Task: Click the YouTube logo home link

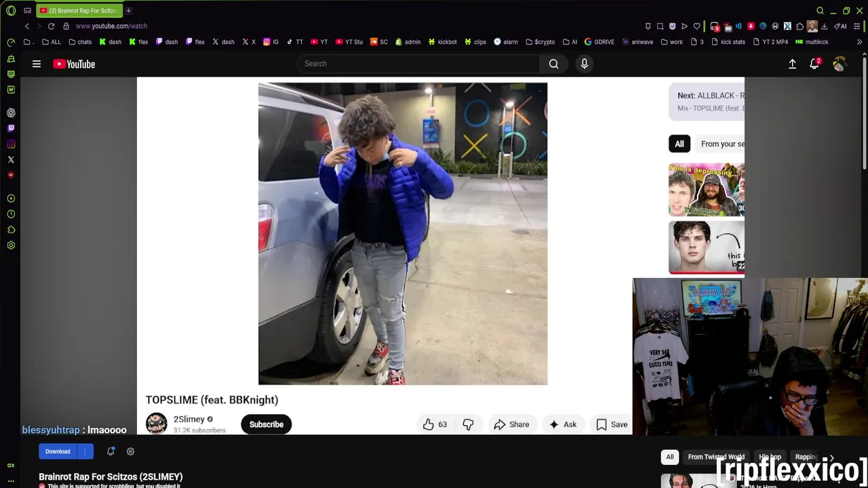Action: click(74, 64)
